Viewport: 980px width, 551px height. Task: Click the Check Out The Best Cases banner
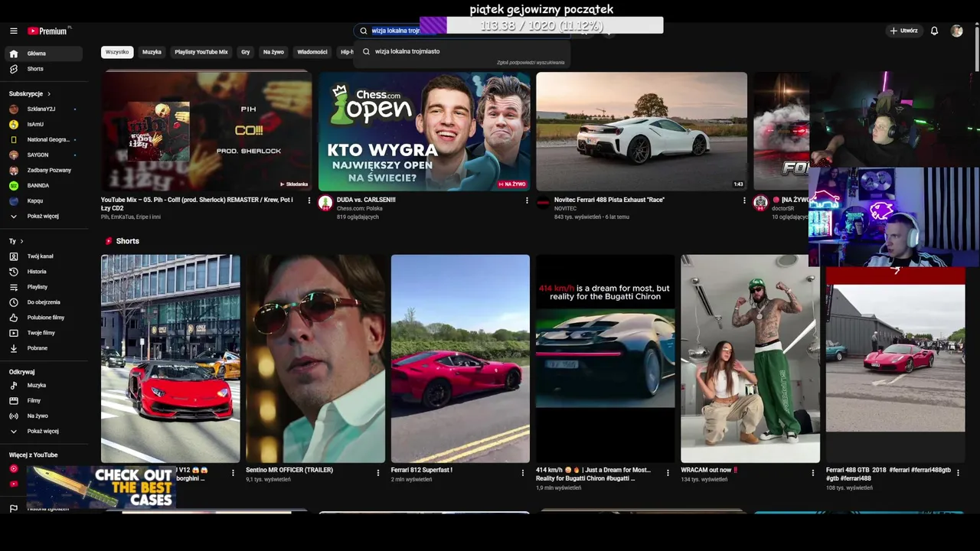101,486
